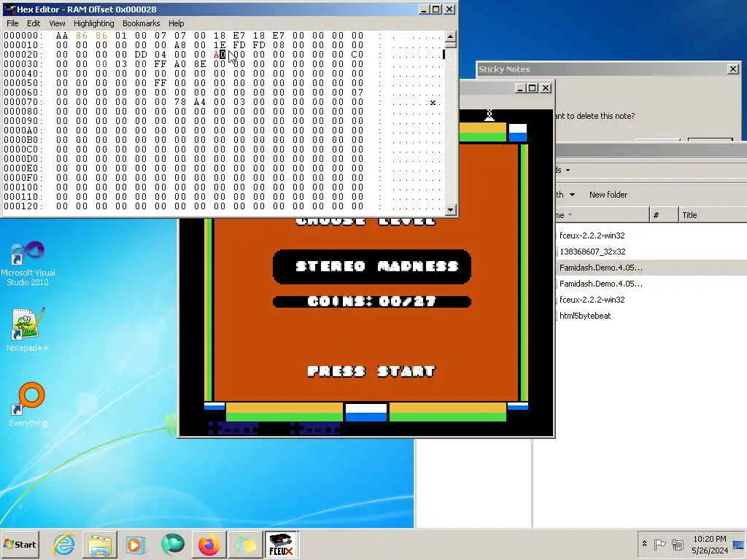Screen dimensions: 747x560
Task: Click the A4 byte in row 000070
Action: (x=200, y=102)
